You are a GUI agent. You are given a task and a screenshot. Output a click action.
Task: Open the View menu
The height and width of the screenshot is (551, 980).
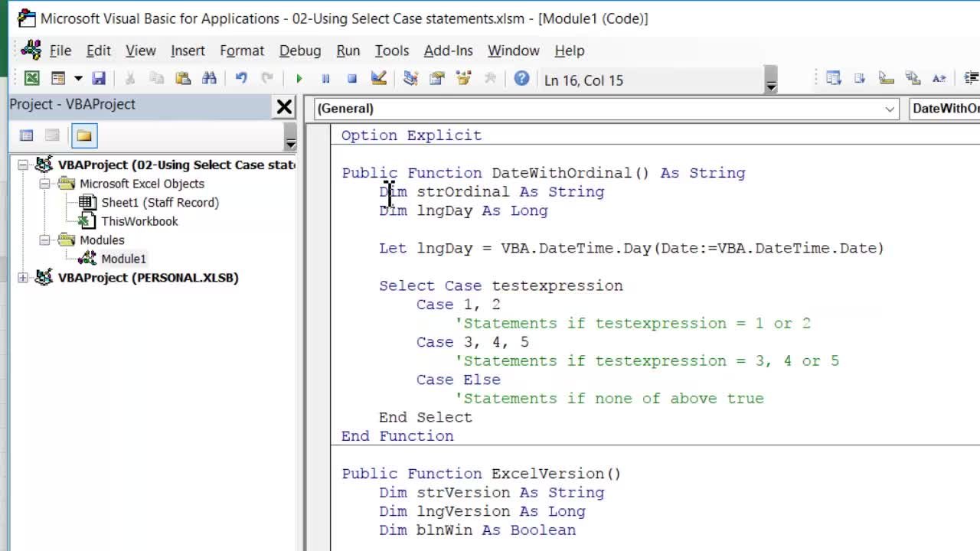141,51
